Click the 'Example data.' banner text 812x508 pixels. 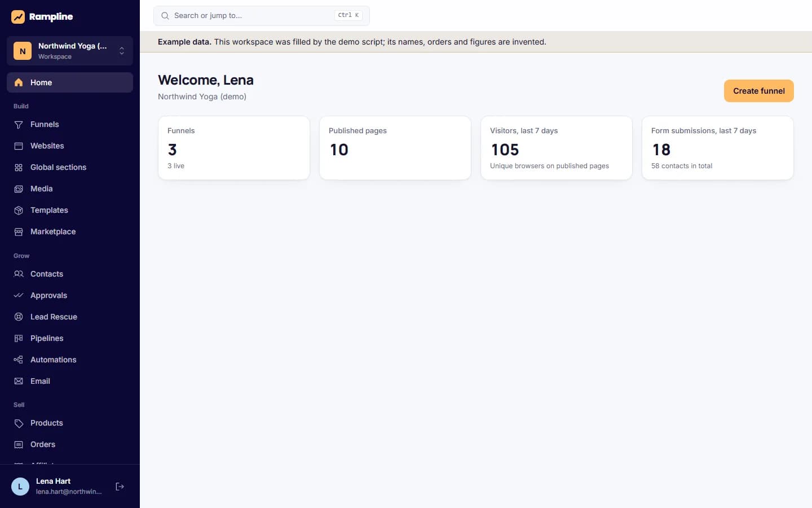click(x=184, y=42)
